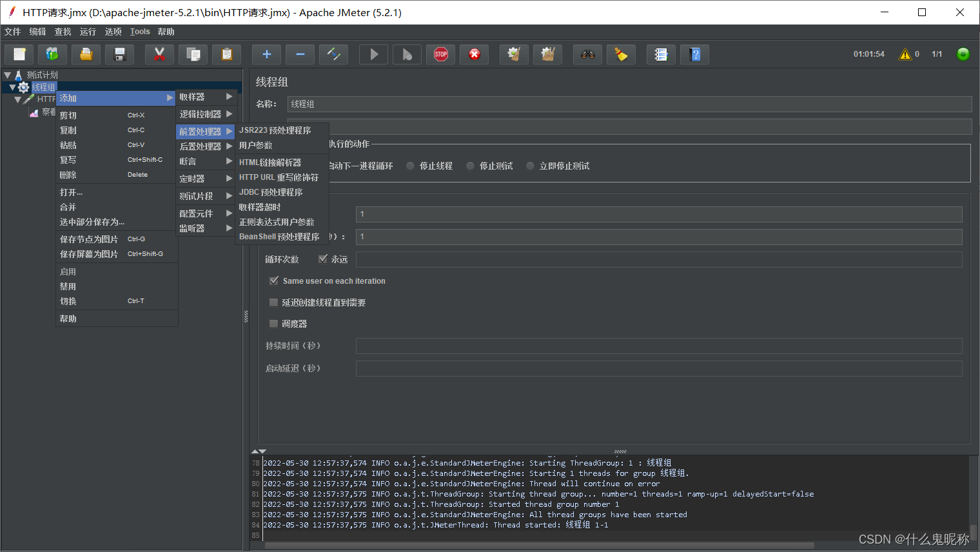Screen dimensions: 980x552
Task: Open 逻辑控制器 submenu
Action: pos(206,114)
